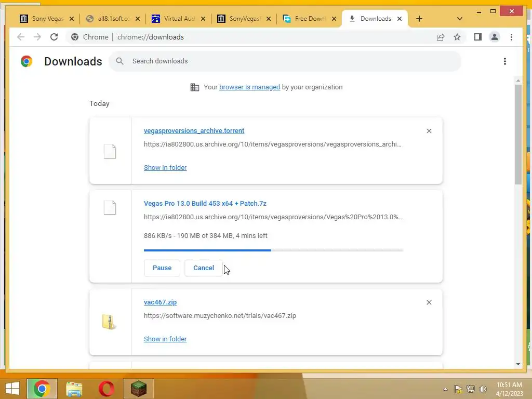Close the Virtual Audio tab
The image size is (532, 399).
[x=203, y=19]
